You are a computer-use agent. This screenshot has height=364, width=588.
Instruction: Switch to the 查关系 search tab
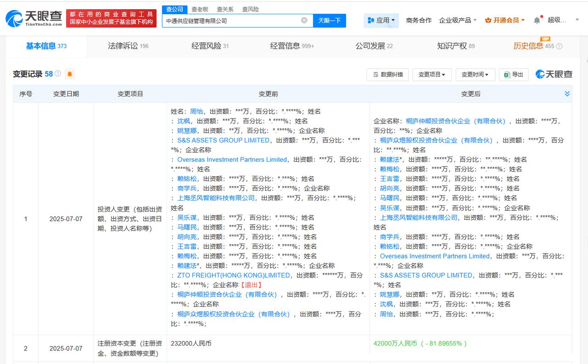pos(225,9)
